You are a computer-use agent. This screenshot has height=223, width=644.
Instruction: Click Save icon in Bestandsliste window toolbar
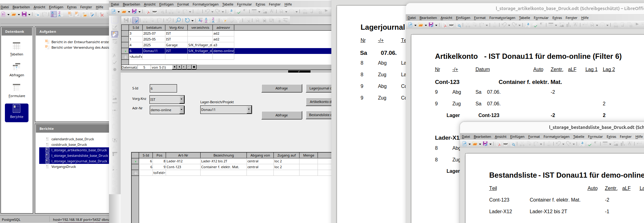click(485, 144)
